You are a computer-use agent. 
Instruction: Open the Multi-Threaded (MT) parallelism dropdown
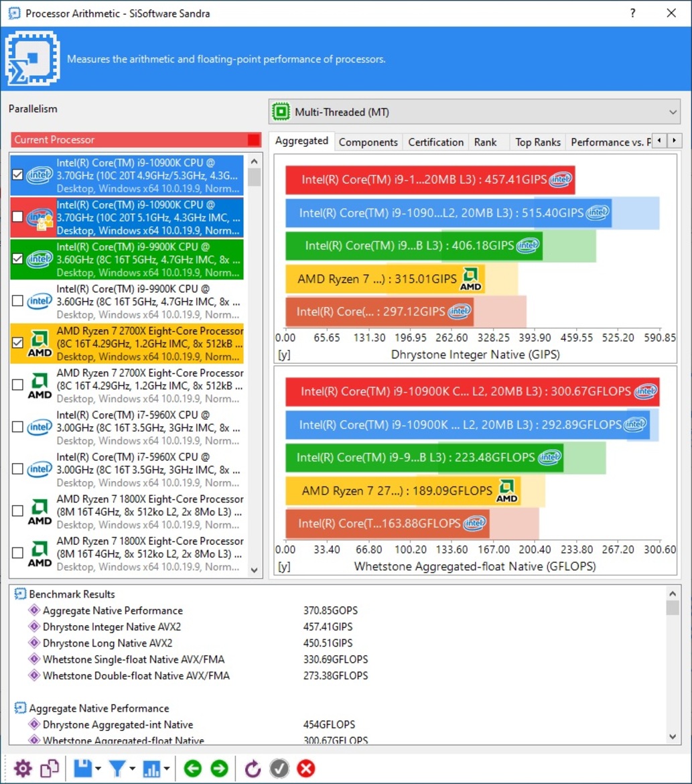(474, 111)
